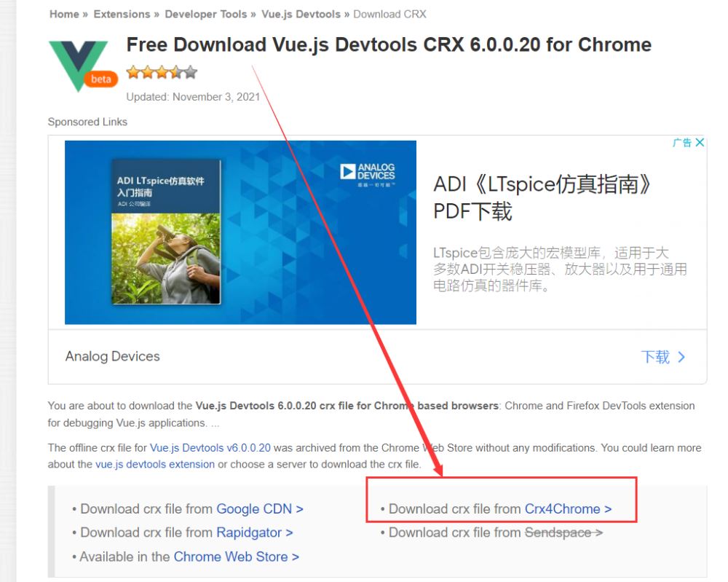Click the star rating below the title
The height and width of the screenshot is (582, 728).
pyautogui.click(x=162, y=72)
